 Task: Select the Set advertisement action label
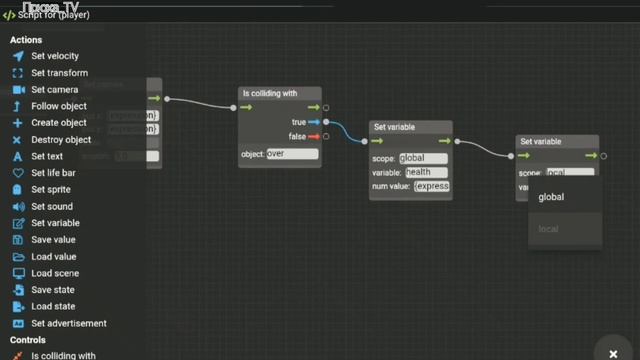point(69,324)
